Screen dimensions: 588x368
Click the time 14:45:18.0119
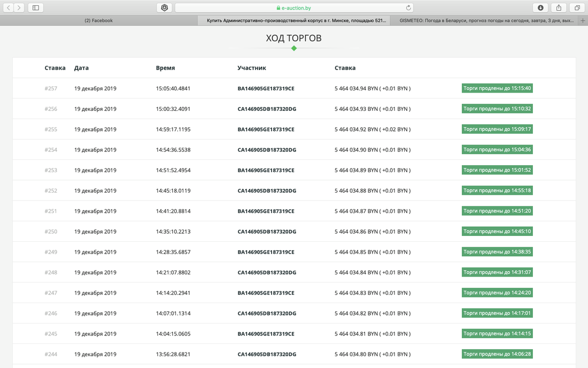click(x=173, y=190)
